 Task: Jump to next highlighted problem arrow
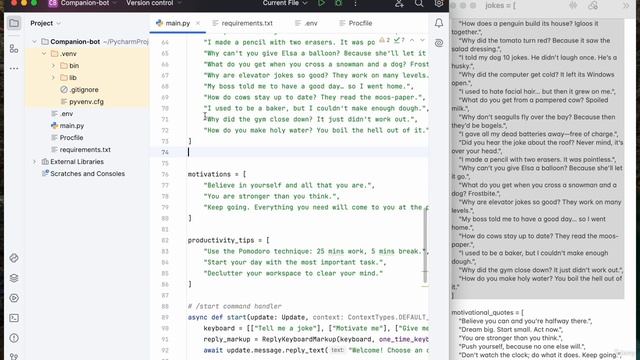click(422, 40)
